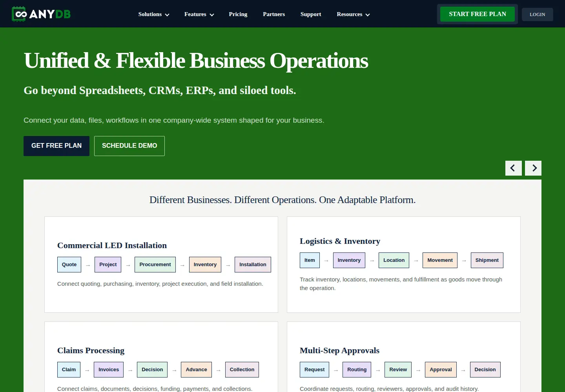This screenshot has width=565, height=392.
Task: Select the Approval step box
Action: coord(441,370)
